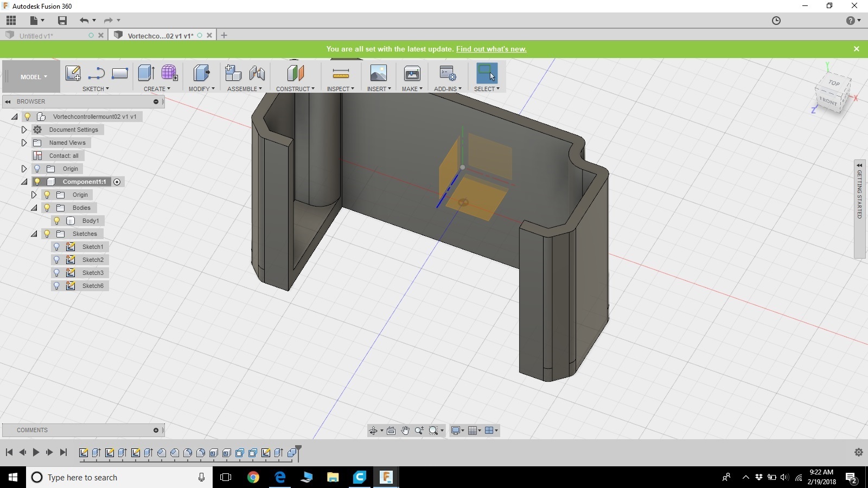Toggle visibility bulb for Body1
The width and height of the screenshot is (868, 488).
tap(56, 221)
